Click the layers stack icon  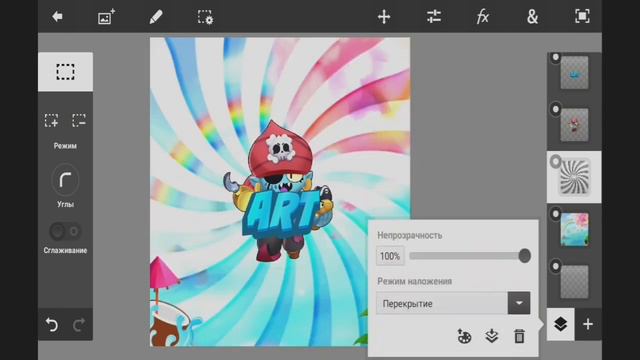(560, 324)
